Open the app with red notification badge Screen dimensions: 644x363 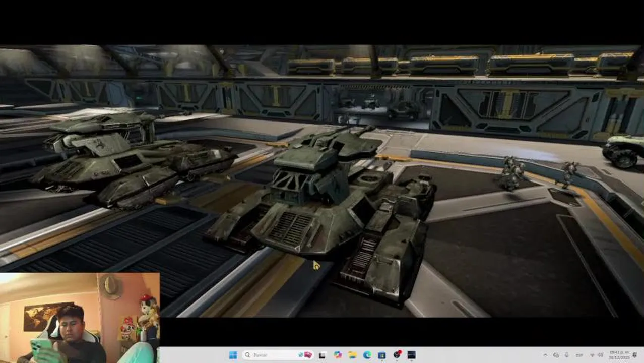pyautogui.click(x=397, y=355)
